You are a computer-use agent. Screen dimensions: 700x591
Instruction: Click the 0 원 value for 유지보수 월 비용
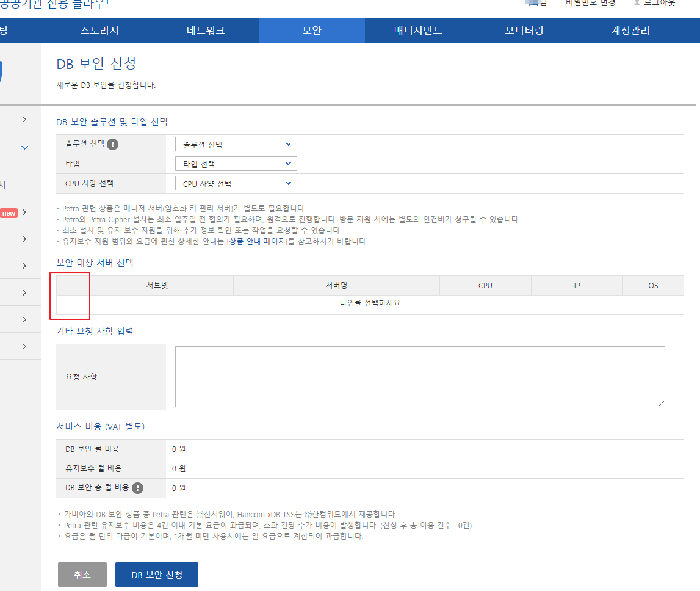pyautogui.click(x=179, y=469)
